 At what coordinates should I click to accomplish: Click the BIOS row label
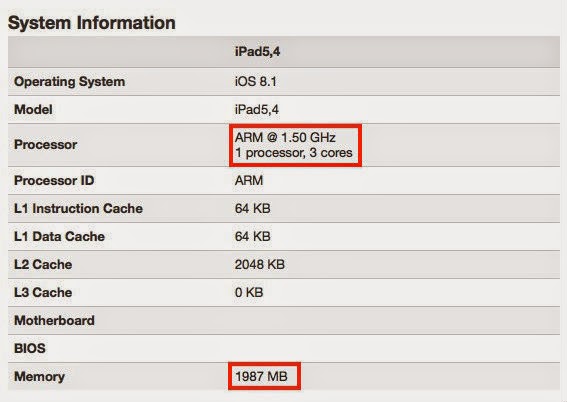point(30,348)
